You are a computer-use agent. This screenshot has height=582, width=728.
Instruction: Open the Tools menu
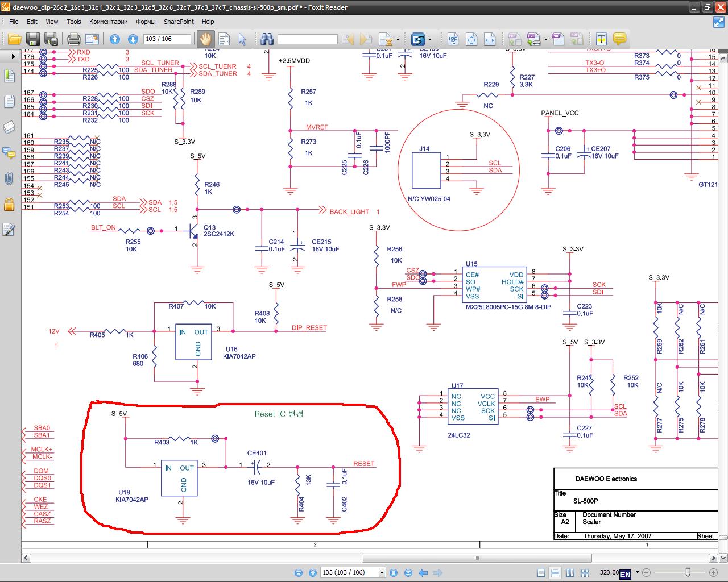click(74, 22)
